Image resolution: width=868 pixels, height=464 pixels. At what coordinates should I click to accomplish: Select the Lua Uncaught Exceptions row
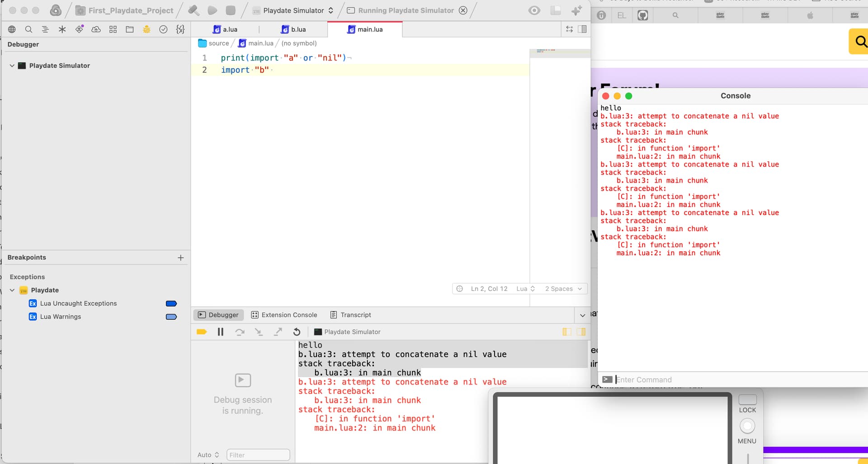[x=95, y=304]
